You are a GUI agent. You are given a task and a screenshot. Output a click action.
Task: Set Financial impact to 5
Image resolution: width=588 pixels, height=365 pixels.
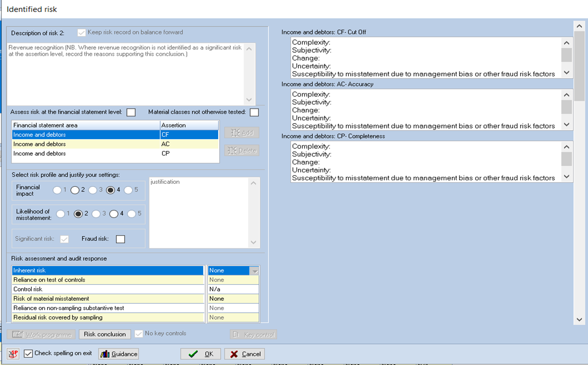tap(128, 190)
